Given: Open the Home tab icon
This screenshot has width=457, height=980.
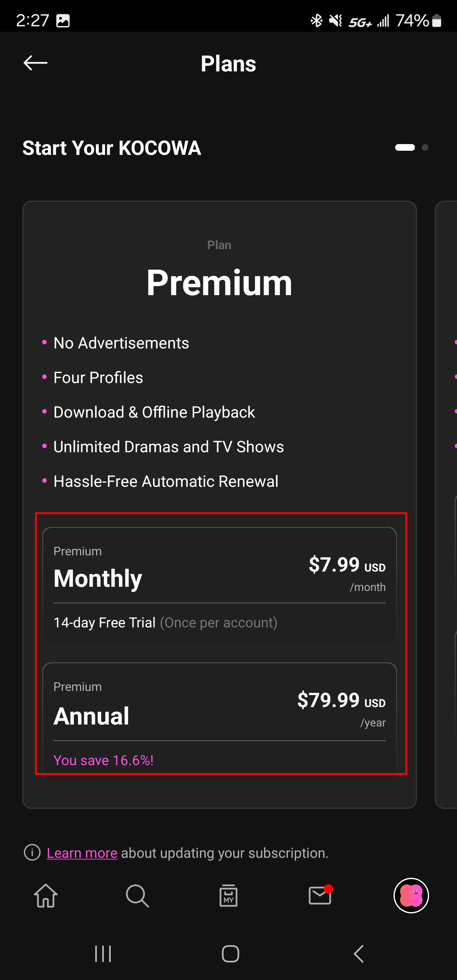Looking at the screenshot, I should [x=46, y=896].
